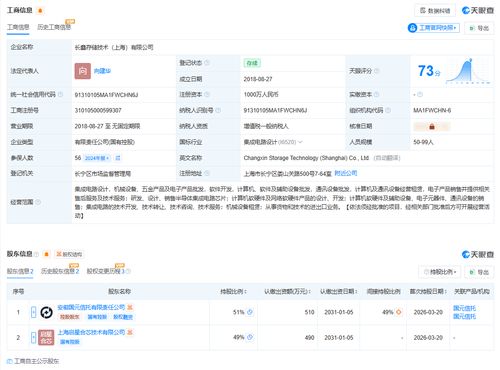Click the info icon beside 统一社会信用代码
500x370 pixels.
click(x=60, y=95)
